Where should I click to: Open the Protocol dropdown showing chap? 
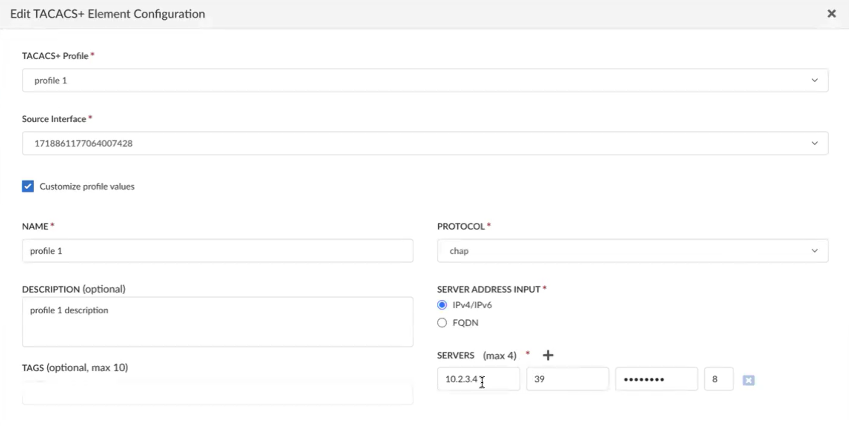632,251
